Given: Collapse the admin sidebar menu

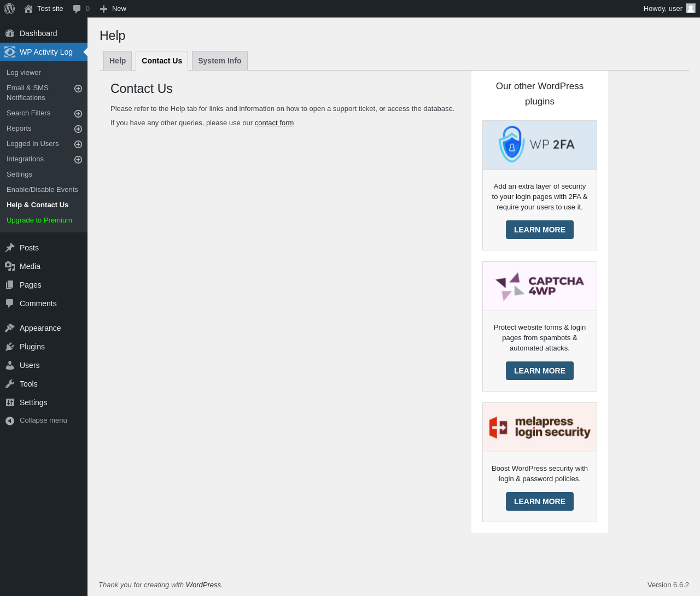Looking at the screenshot, I should tap(36, 420).
